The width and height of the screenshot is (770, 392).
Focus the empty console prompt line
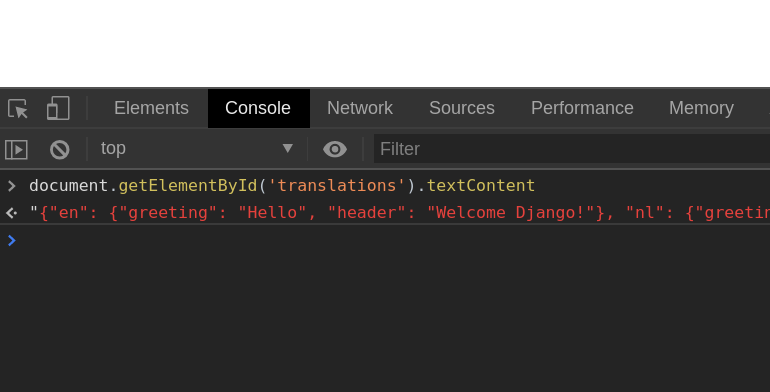[x=385, y=240]
